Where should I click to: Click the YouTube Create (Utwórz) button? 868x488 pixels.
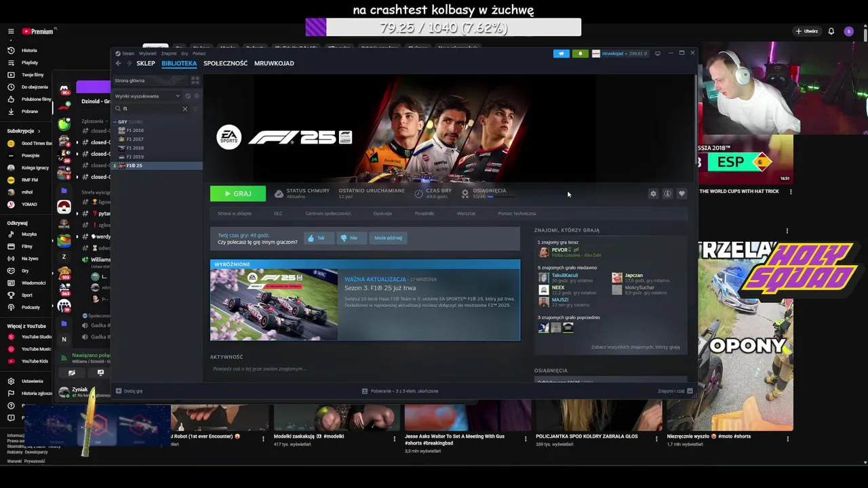pyautogui.click(x=807, y=31)
